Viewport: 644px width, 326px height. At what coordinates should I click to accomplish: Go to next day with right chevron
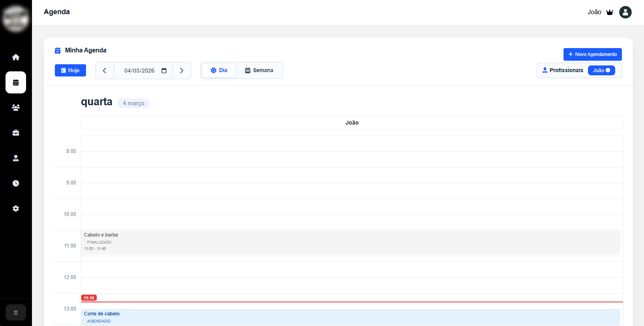[182, 71]
